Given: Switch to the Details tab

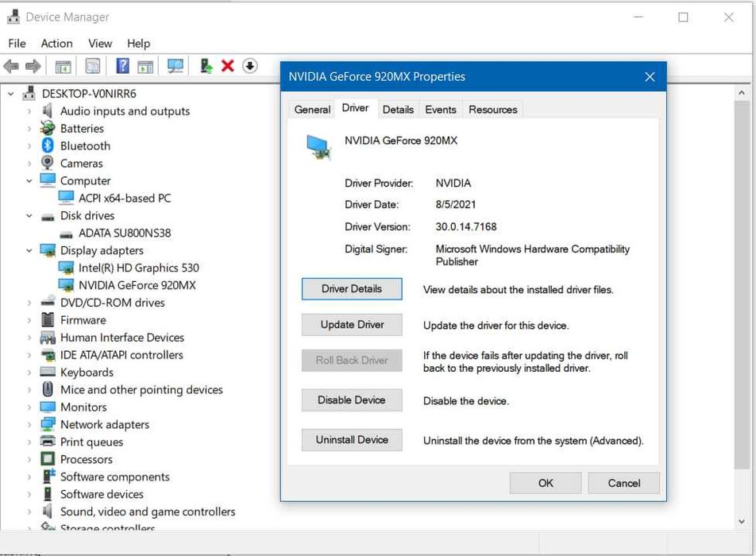Looking at the screenshot, I should click(398, 110).
